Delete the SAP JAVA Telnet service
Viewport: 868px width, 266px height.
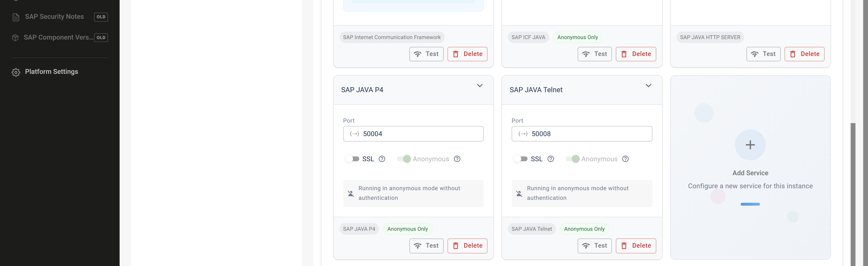click(636, 246)
